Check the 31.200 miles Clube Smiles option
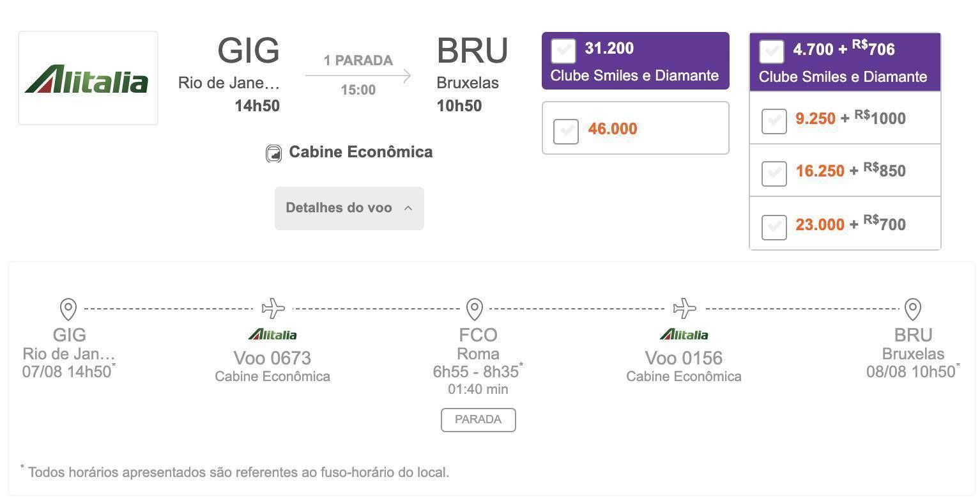This screenshot has height=500, width=980. pyautogui.click(x=563, y=51)
